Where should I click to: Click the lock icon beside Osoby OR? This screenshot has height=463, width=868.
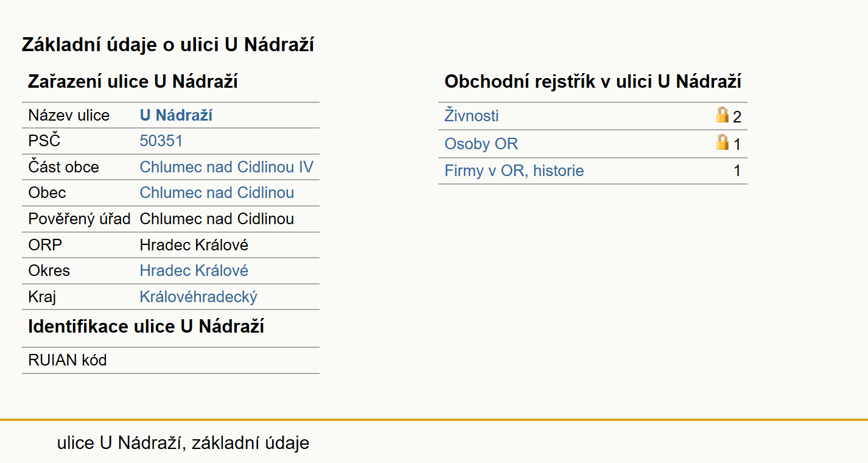click(723, 143)
